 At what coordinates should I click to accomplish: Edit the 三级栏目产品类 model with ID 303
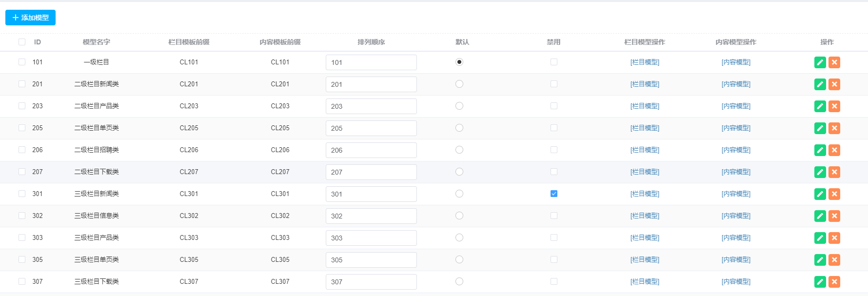pyautogui.click(x=820, y=238)
